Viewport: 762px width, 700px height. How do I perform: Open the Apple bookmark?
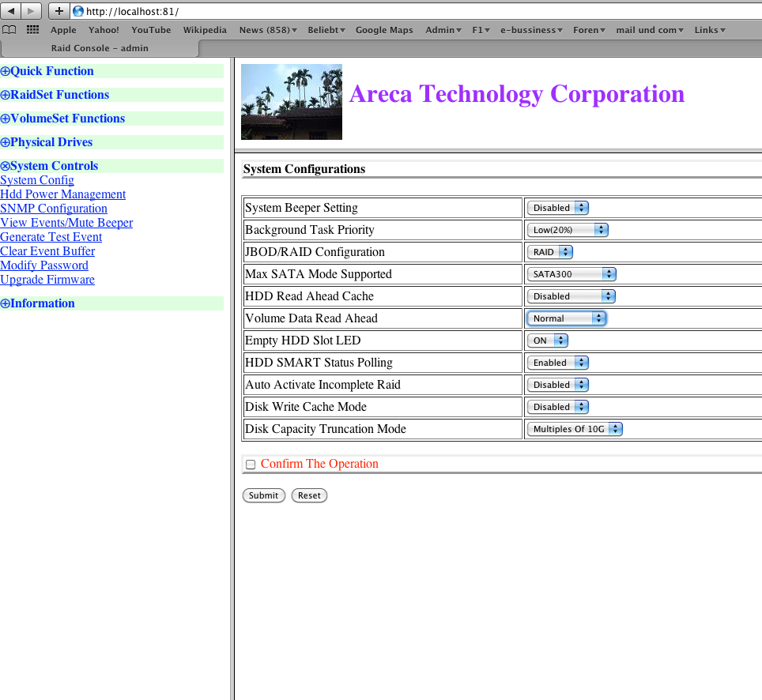pos(63,30)
